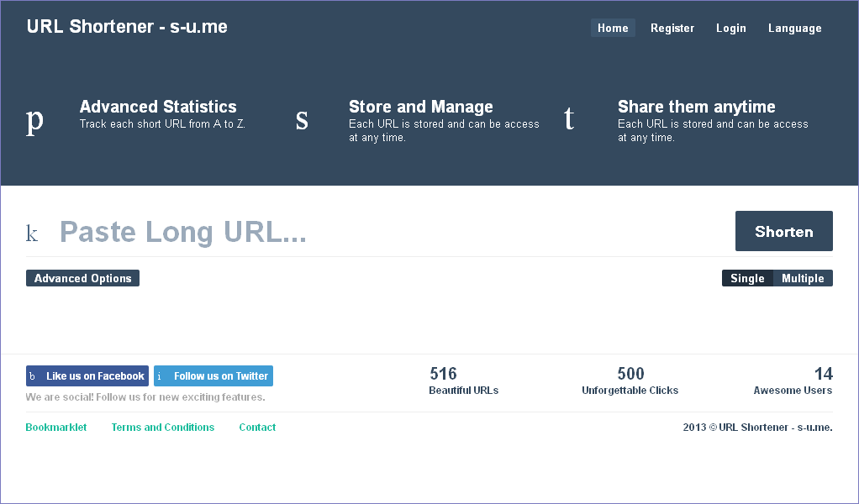Open the Login page
Screen dimensions: 859x504
click(x=730, y=28)
